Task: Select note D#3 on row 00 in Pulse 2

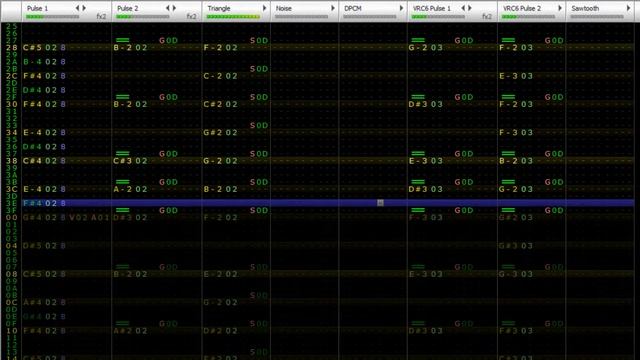Action: click(122, 218)
